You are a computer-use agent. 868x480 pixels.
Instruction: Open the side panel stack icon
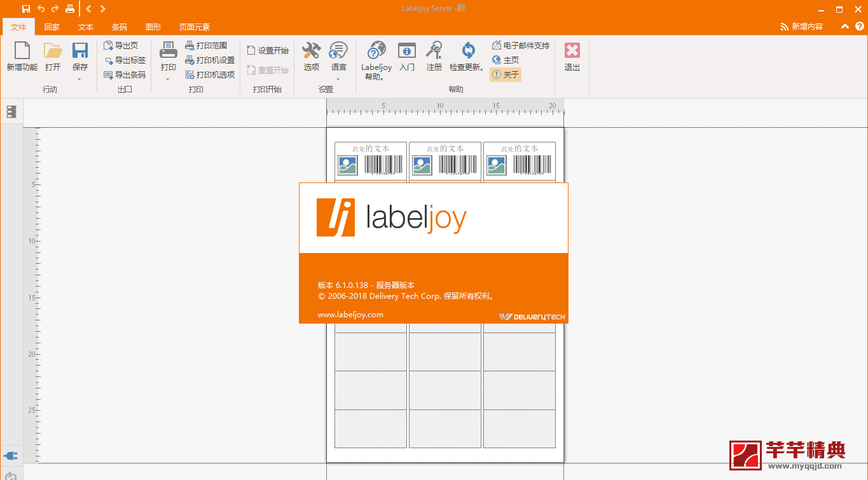(x=11, y=112)
